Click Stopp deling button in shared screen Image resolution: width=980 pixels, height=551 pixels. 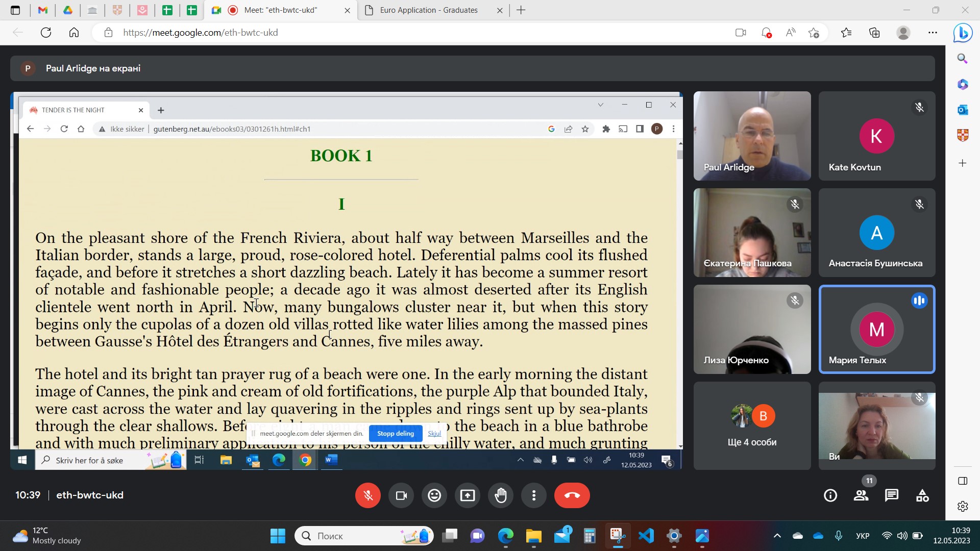pyautogui.click(x=396, y=434)
